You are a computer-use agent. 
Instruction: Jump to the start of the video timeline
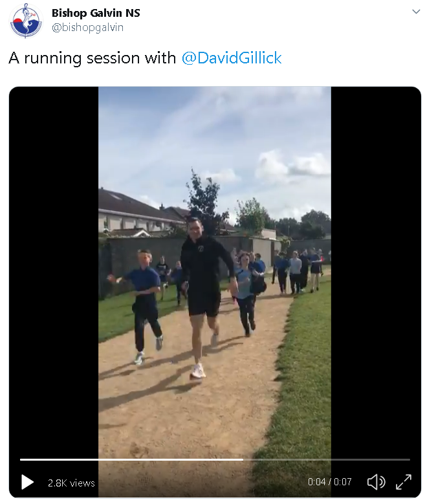click(x=21, y=459)
